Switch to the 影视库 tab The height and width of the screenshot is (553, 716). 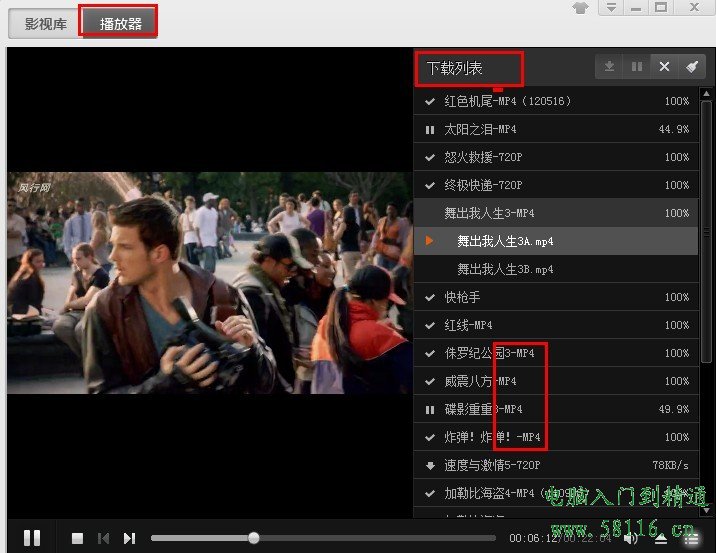tap(45, 23)
